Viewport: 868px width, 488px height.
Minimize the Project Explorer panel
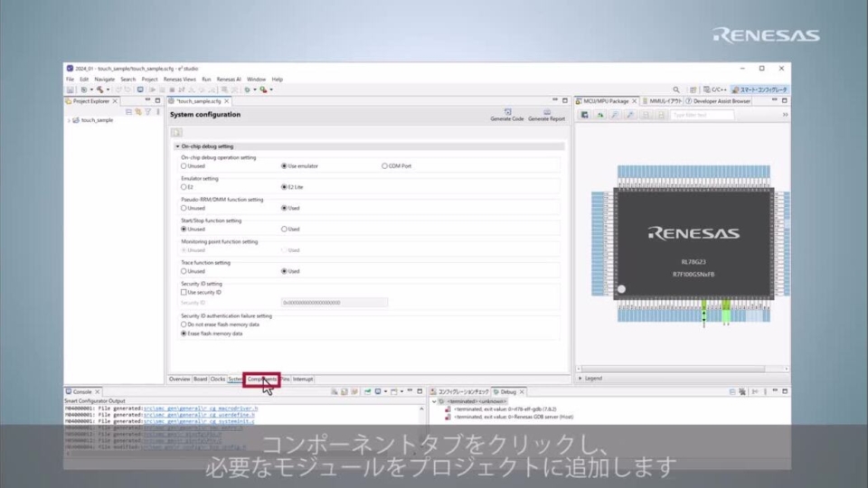coord(147,100)
